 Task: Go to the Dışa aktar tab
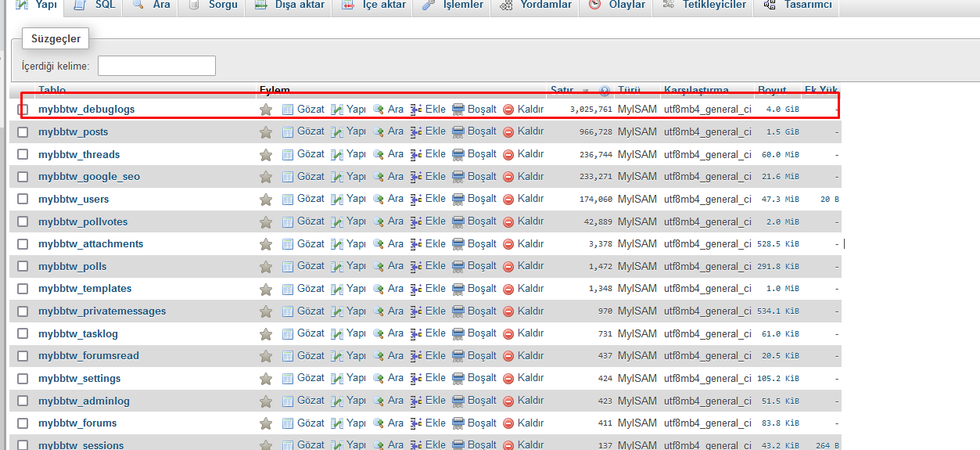[288, 5]
